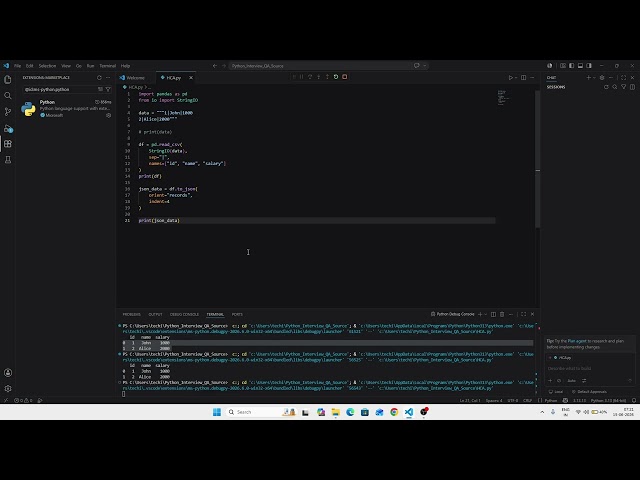
Task: Step out in the debug toolbar
Action: pyautogui.click(x=327, y=77)
